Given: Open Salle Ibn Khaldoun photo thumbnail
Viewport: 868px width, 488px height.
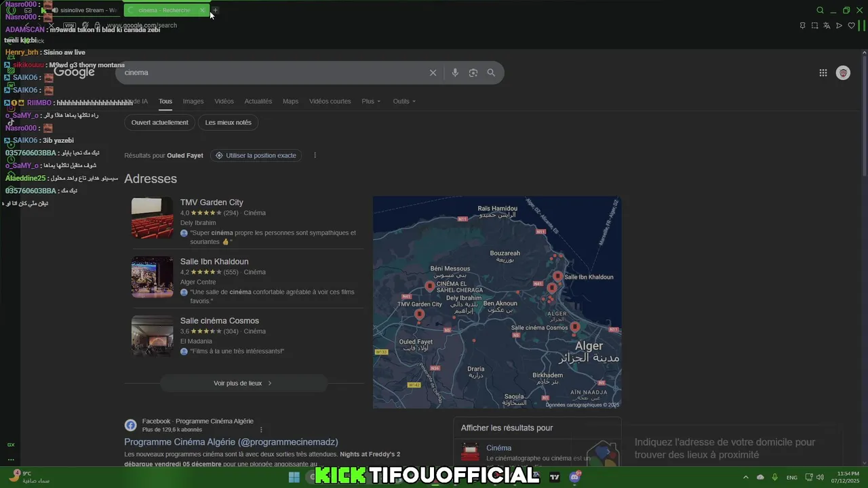Looking at the screenshot, I should coord(152,277).
